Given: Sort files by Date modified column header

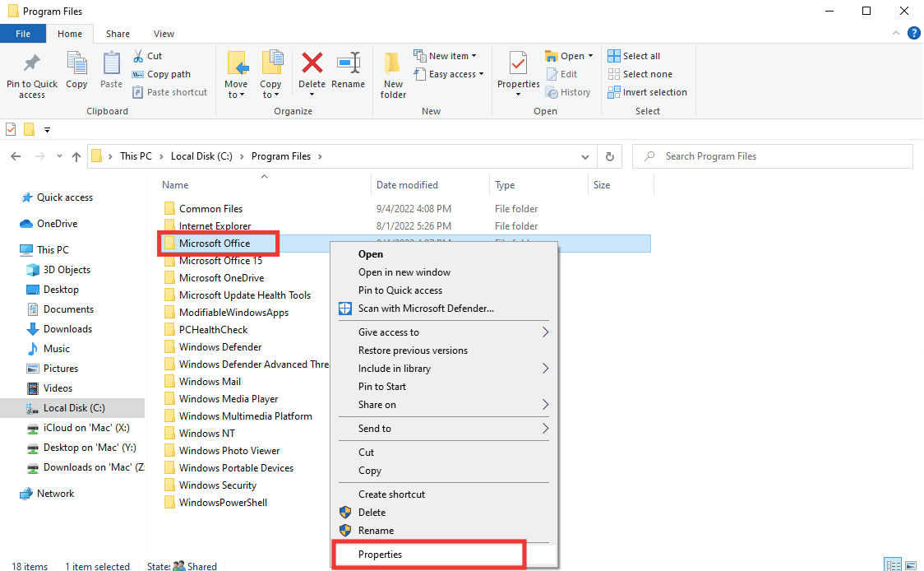Looking at the screenshot, I should pos(407,185).
